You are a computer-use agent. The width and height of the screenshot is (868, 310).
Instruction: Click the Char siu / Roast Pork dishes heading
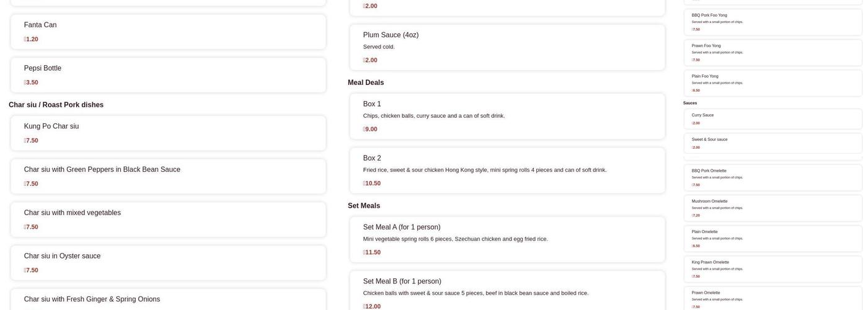(56, 105)
